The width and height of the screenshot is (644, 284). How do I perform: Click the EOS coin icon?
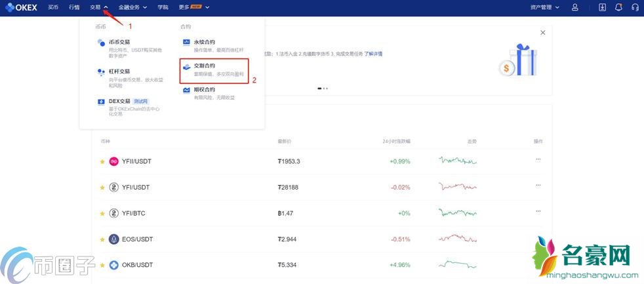click(x=113, y=239)
